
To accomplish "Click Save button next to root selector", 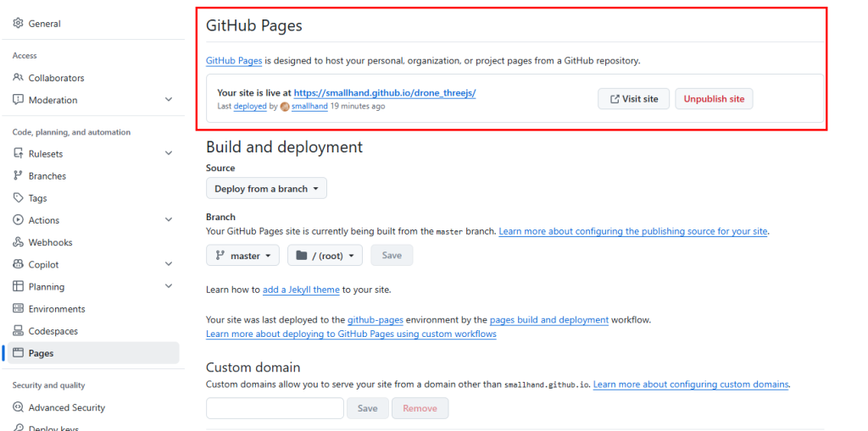I will (x=392, y=256).
